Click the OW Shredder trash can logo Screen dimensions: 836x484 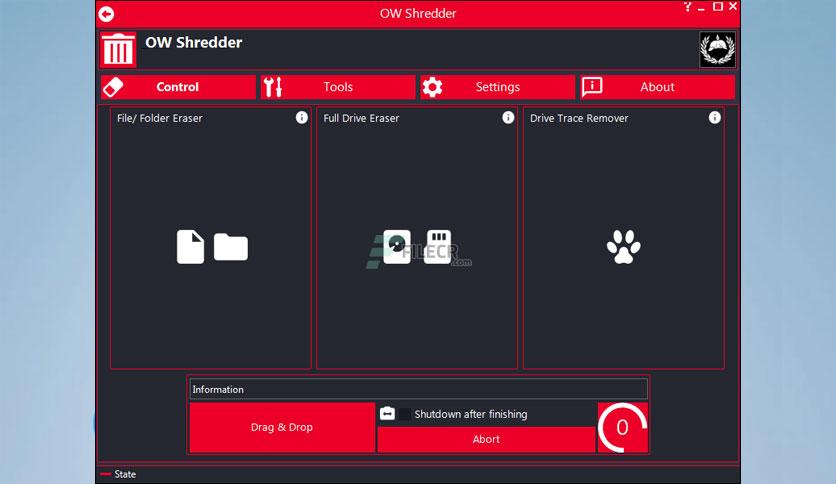point(118,50)
